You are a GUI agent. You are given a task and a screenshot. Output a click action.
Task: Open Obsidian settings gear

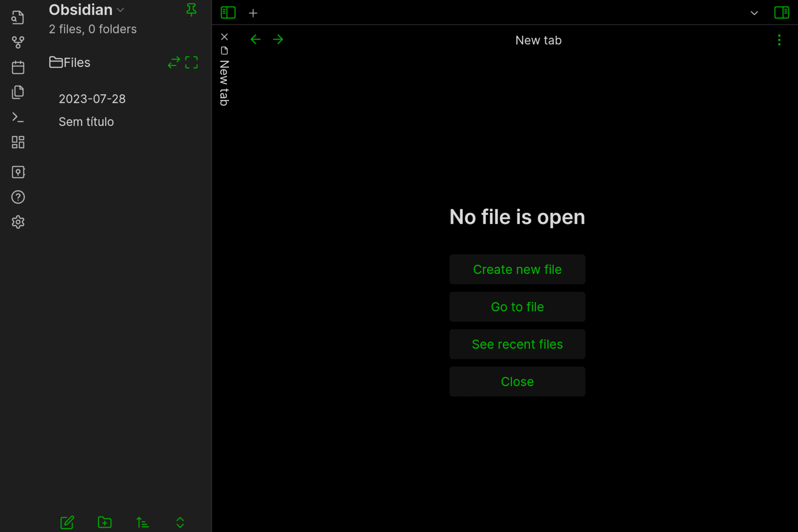(x=18, y=222)
